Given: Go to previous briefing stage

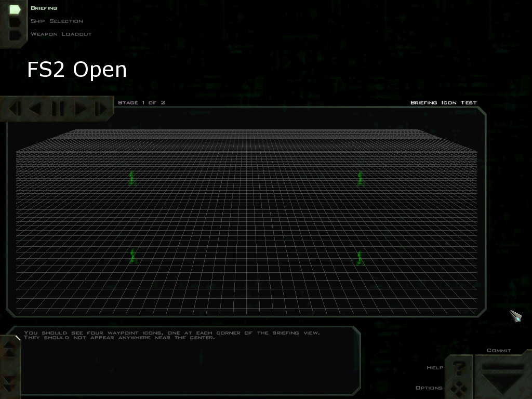Looking at the screenshot, I should click(x=36, y=109).
